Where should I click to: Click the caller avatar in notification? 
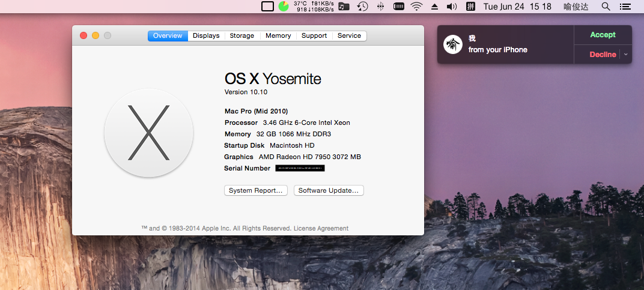pos(453,44)
